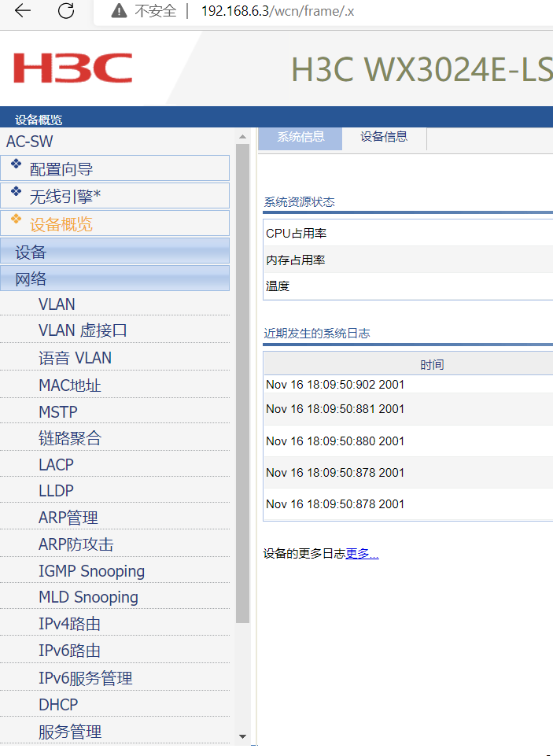The image size is (553, 756).
Task: Collapse the 网络 section
Action: [115, 278]
